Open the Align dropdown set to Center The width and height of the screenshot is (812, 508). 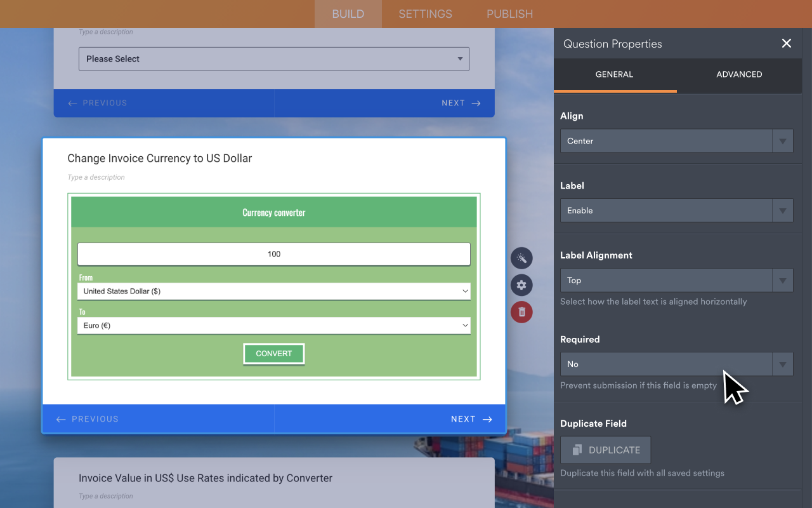tap(676, 141)
